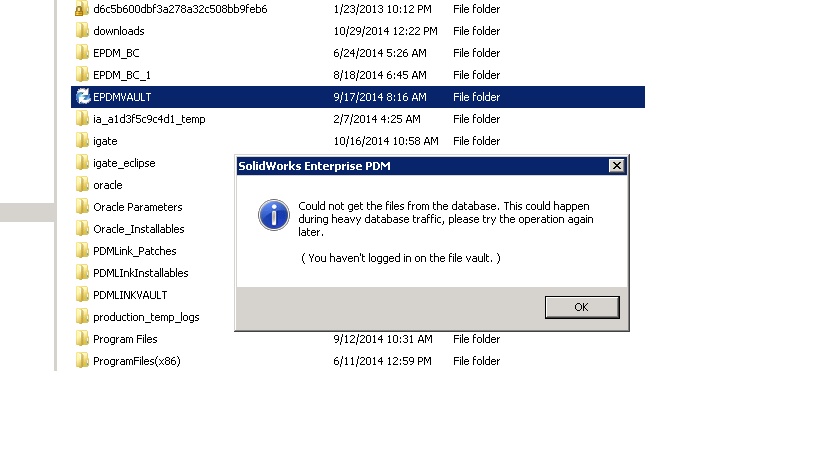Click File folder type in EPDMVAULT row
The width and height of the screenshot is (819, 460).
[476, 97]
